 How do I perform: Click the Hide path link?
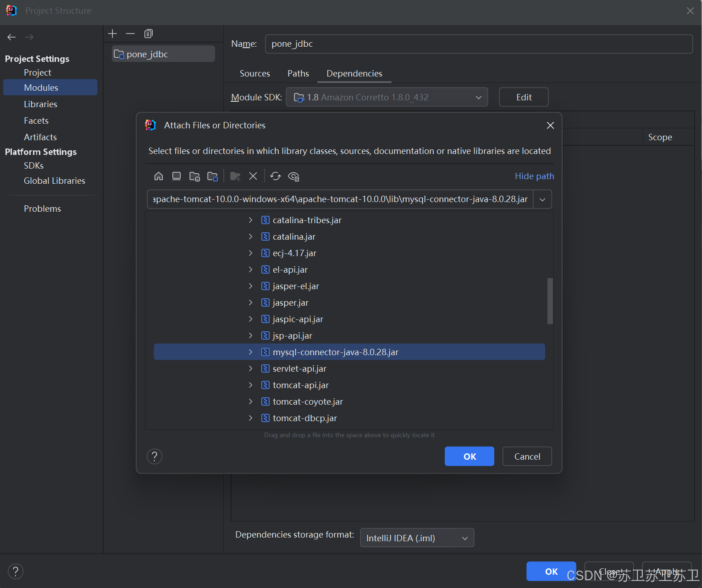[x=535, y=176]
